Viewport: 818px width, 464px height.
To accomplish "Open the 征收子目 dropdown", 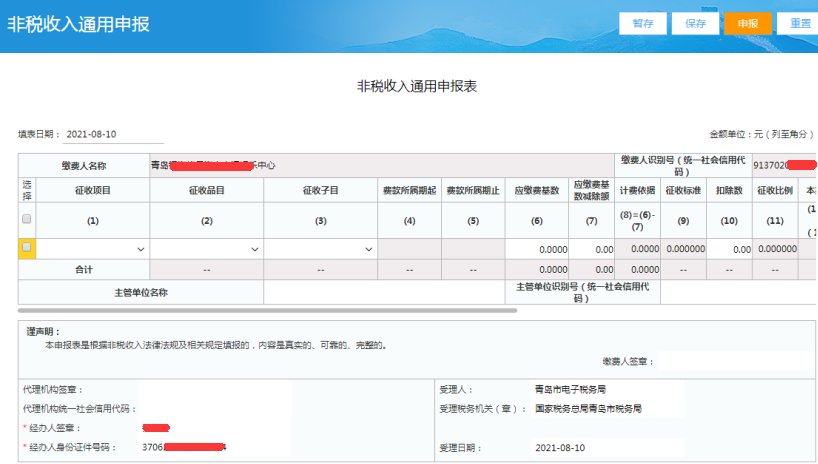I will (x=320, y=249).
